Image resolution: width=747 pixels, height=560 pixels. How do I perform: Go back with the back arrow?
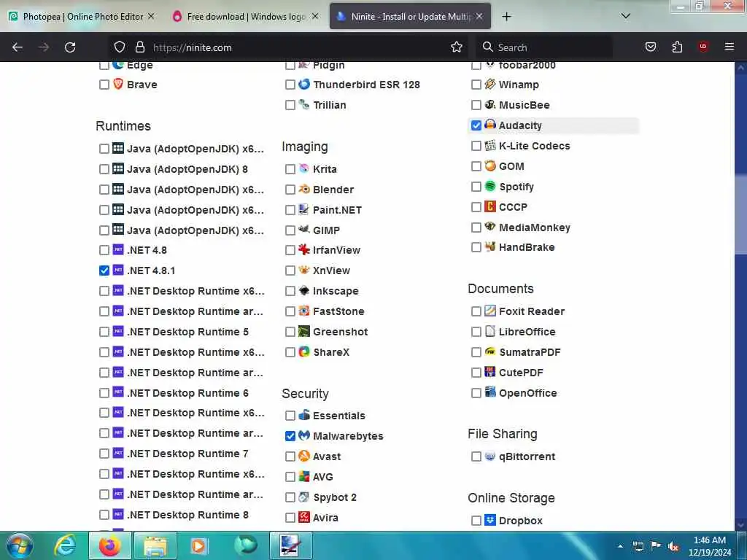pyautogui.click(x=18, y=47)
